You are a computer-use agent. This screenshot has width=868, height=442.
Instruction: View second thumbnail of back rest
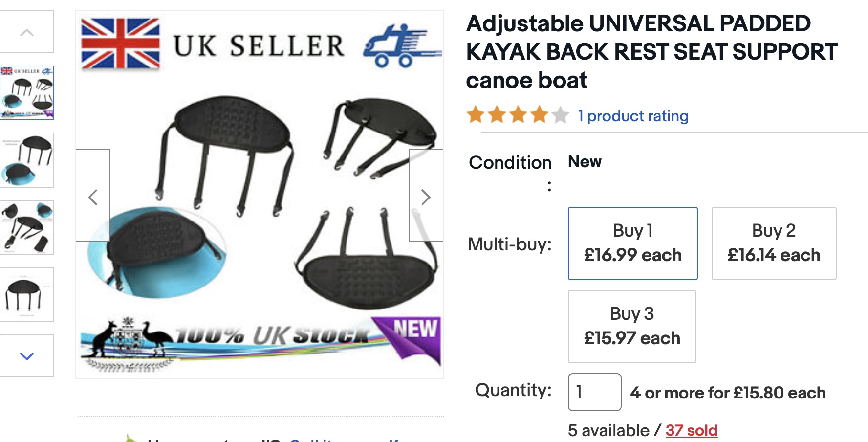click(27, 160)
